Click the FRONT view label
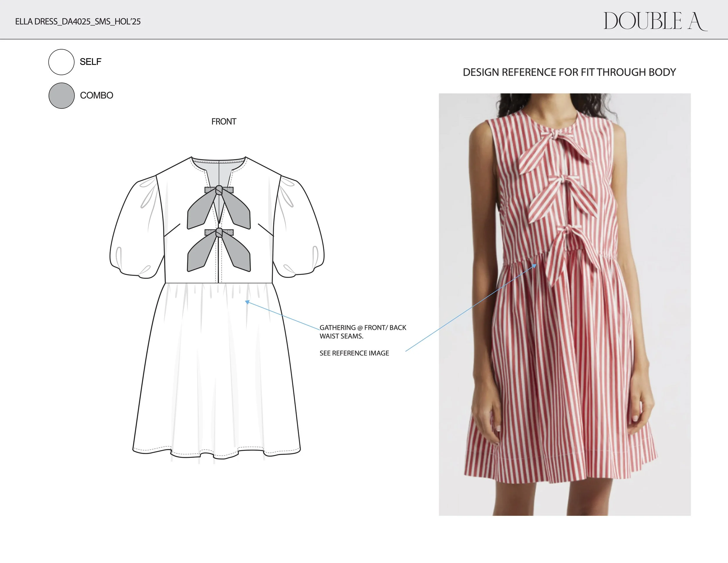This screenshot has width=728, height=563. click(x=224, y=122)
